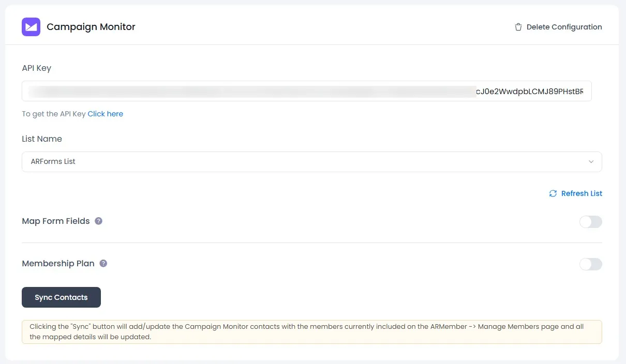Click the List Name field label
The height and width of the screenshot is (364, 626).
point(42,139)
